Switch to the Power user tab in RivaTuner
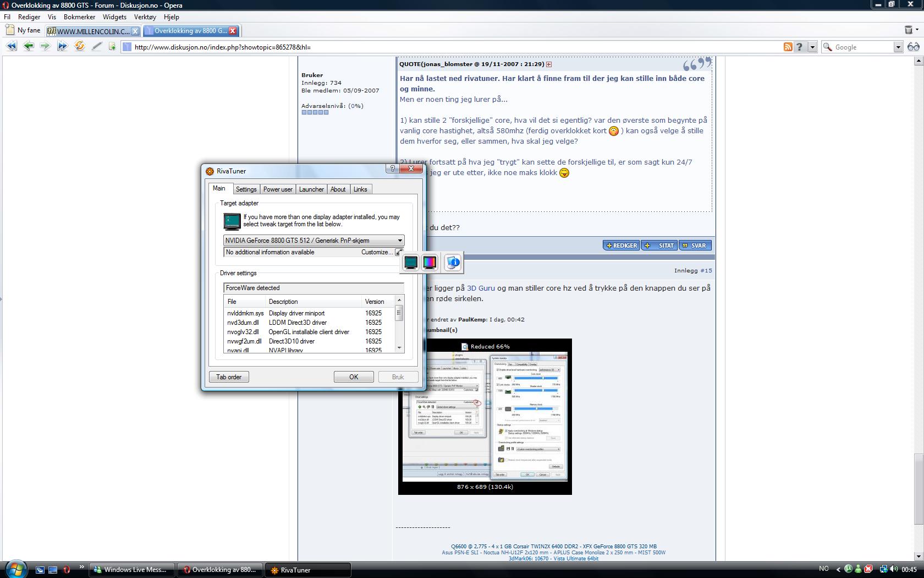The width and height of the screenshot is (924, 578). [278, 189]
